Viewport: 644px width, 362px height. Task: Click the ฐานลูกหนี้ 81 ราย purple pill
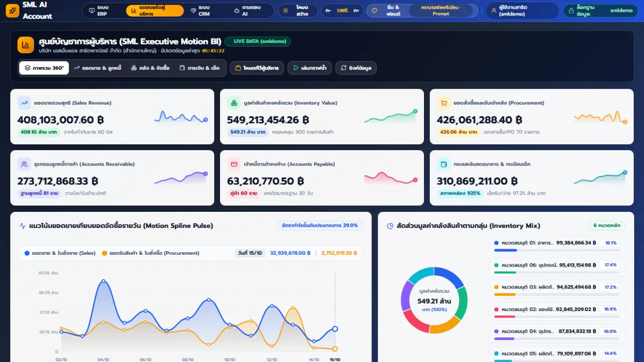(x=39, y=193)
